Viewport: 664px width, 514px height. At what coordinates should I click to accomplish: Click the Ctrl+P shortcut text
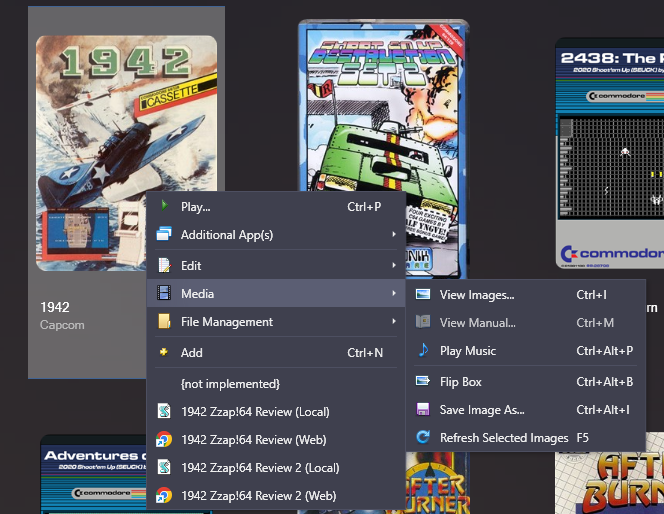[364, 207]
